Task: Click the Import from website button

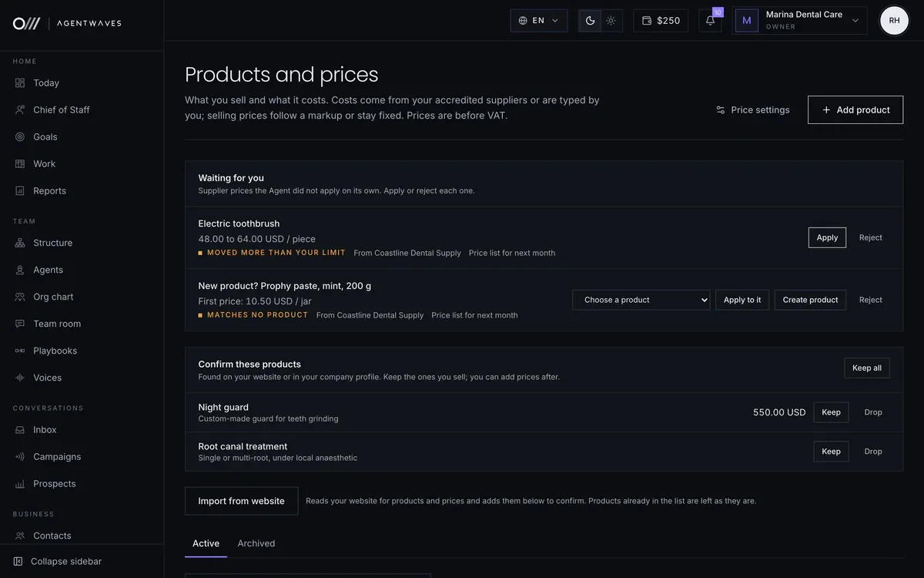Action: click(241, 501)
